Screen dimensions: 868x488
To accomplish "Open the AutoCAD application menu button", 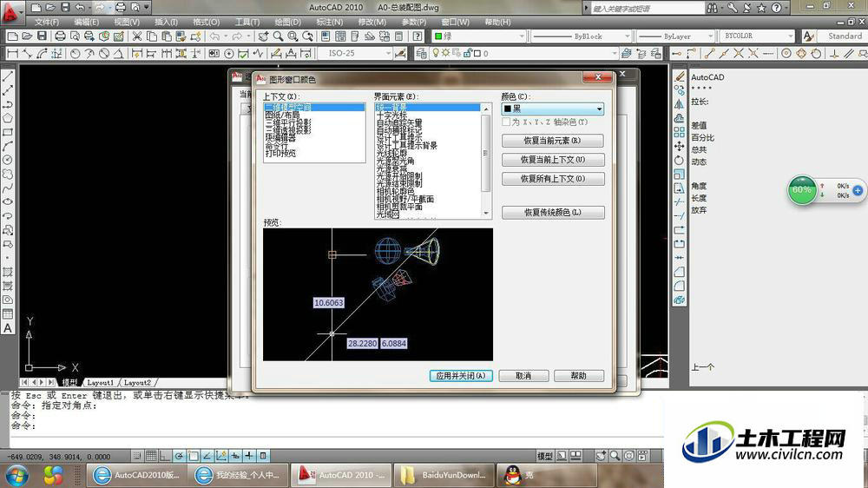I will click(x=11, y=11).
